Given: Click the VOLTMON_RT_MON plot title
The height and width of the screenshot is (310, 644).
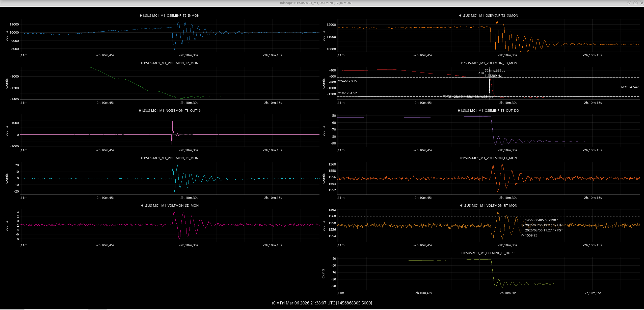Looking at the screenshot, I should point(488,206).
